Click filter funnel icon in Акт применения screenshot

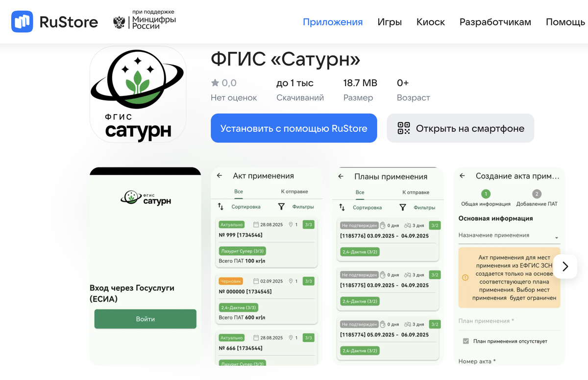coord(281,207)
